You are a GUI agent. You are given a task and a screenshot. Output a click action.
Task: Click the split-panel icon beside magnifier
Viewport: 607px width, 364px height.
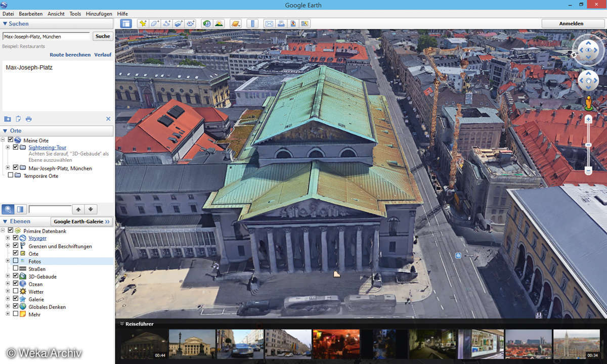coord(20,209)
